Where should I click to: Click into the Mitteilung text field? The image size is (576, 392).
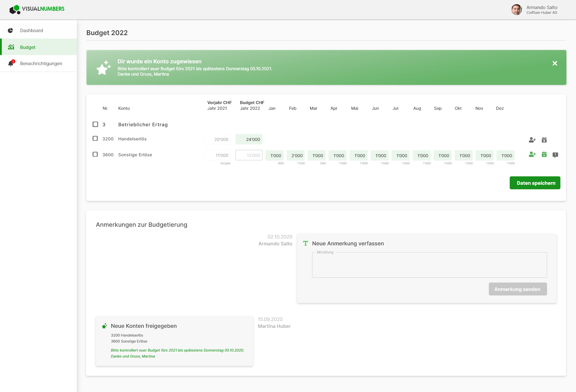[x=429, y=265]
